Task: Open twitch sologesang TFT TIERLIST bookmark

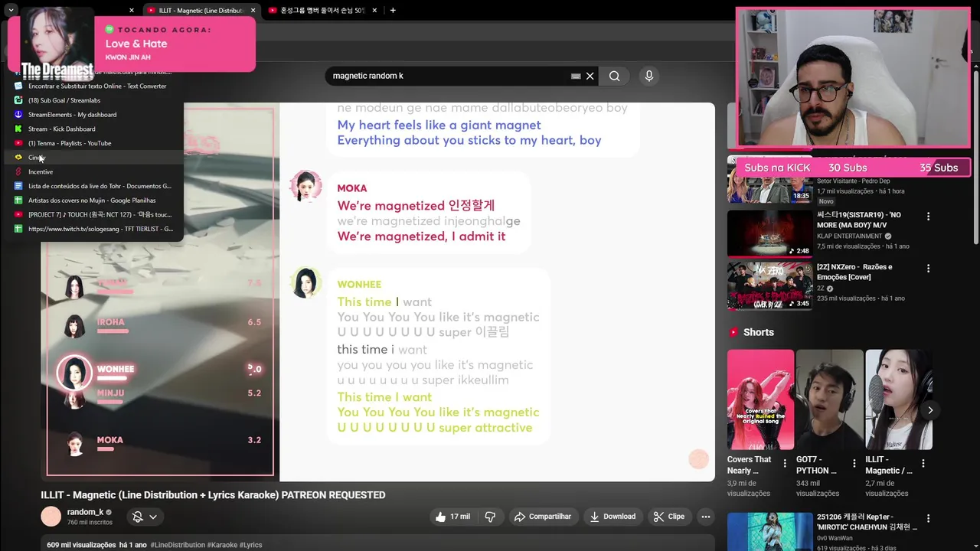Action: tap(93, 229)
